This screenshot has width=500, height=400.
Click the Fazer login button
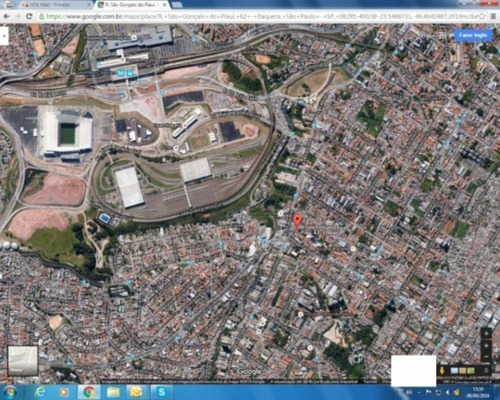tap(473, 35)
